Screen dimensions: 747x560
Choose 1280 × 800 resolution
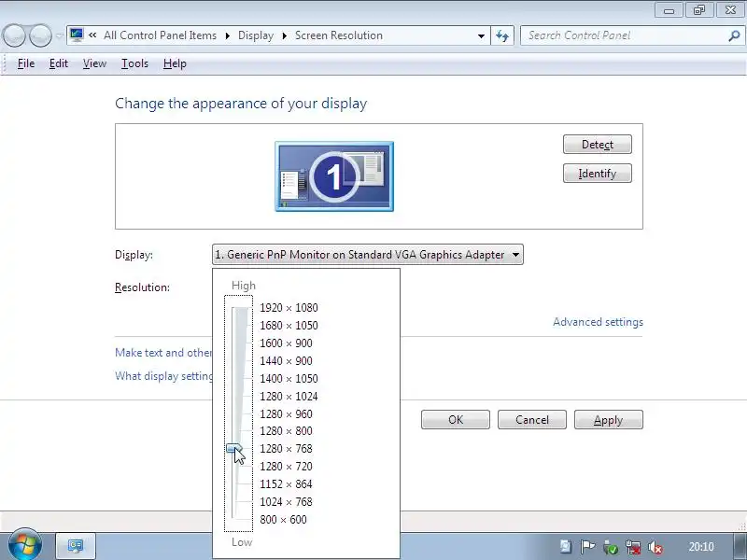click(x=286, y=430)
